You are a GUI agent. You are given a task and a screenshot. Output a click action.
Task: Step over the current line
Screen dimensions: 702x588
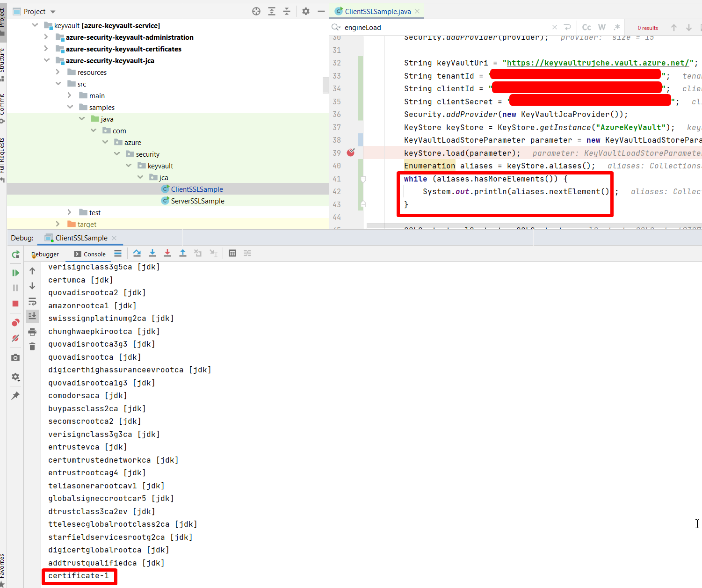point(137,253)
